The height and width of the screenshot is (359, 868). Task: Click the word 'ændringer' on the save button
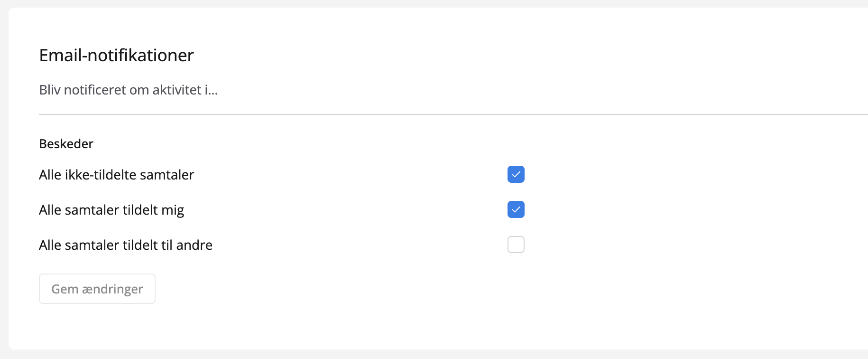(113, 289)
